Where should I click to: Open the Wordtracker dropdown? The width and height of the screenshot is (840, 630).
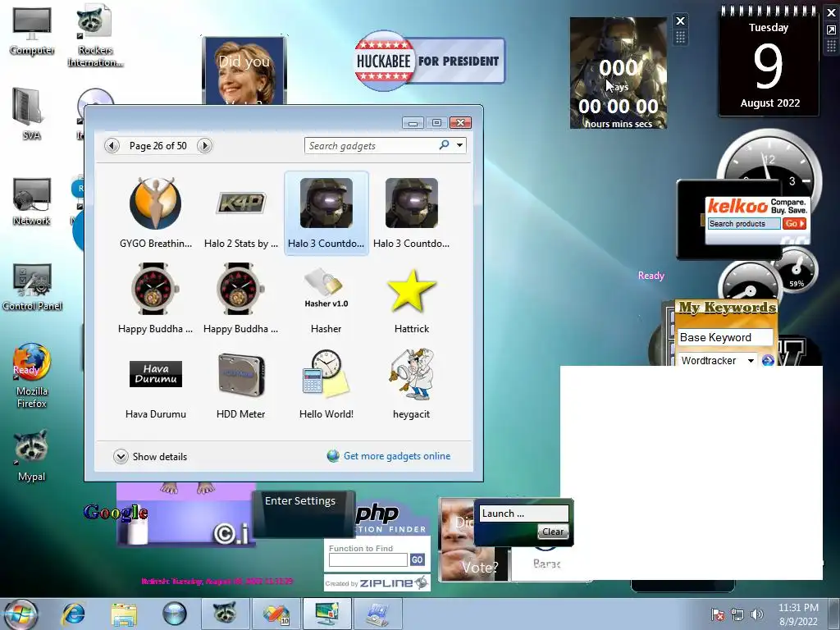click(x=718, y=361)
